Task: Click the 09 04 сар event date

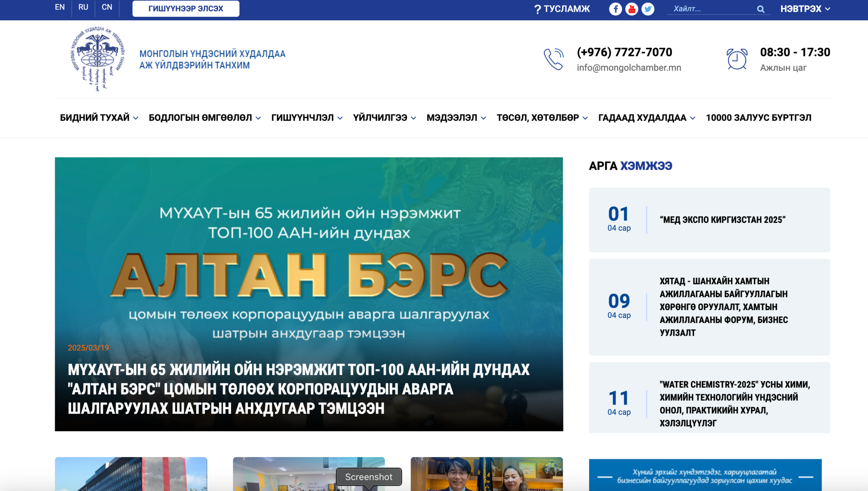Action: (x=619, y=306)
